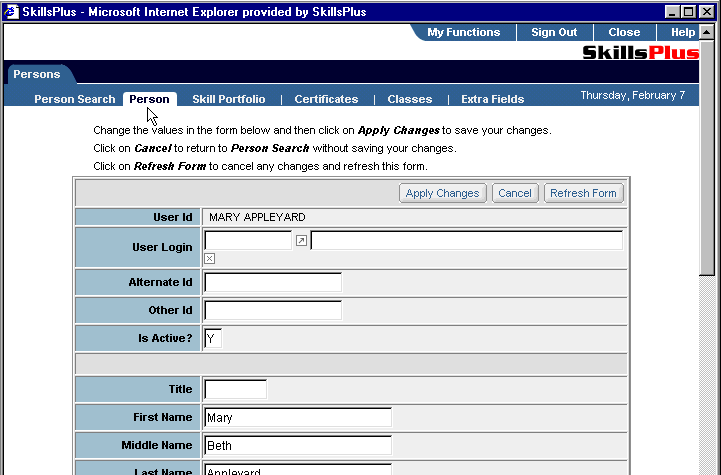Screen dimensions: 721x475
Task: Click the User Login label cell
Action: pyautogui.click(x=137, y=247)
